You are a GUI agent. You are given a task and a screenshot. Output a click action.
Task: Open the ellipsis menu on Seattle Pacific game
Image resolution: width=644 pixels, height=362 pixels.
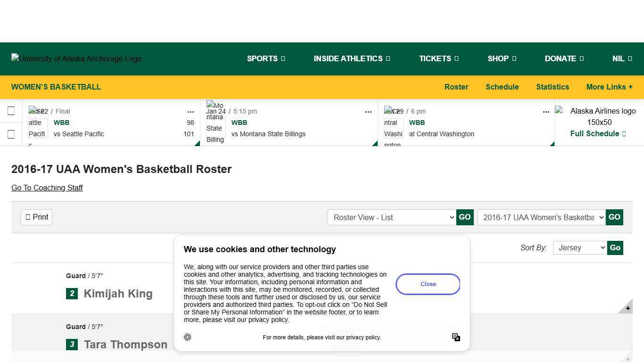[x=190, y=112]
